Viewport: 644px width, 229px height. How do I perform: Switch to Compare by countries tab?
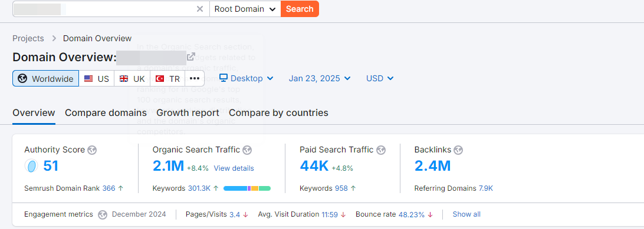[x=278, y=112]
